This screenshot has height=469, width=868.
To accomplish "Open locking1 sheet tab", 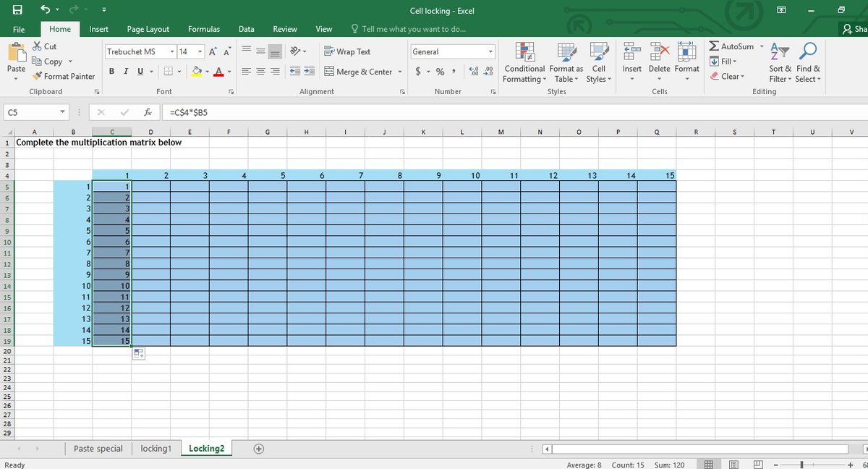I will point(156,449).
